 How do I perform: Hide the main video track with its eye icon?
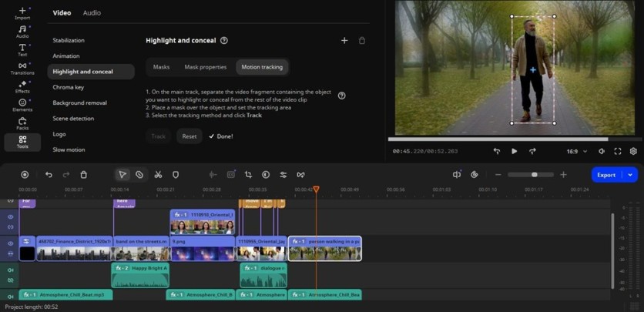pos(11,243)
